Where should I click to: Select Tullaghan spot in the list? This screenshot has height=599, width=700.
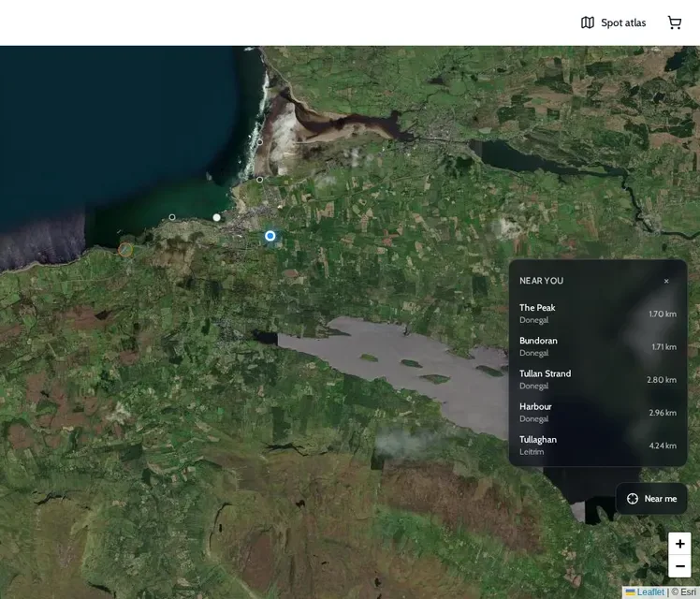point(598,446)
